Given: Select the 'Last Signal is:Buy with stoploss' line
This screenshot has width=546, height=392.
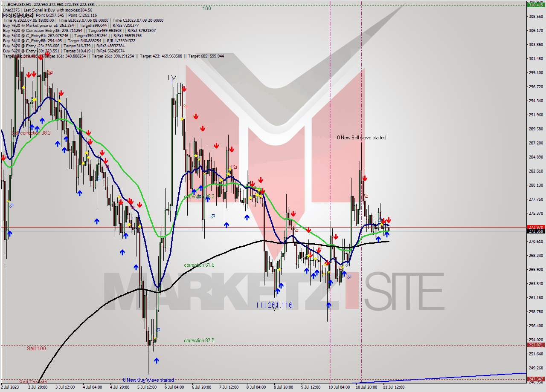Looking at the screenshot, I should click(58, 10).
